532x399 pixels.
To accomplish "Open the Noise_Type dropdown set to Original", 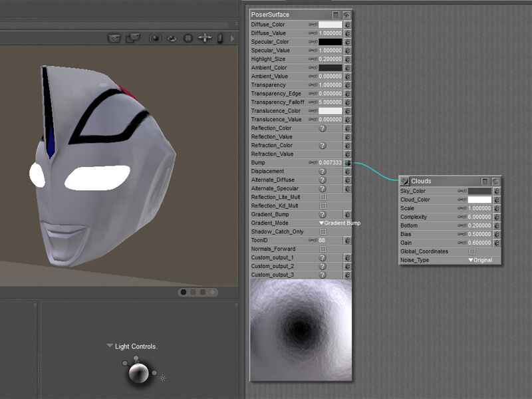I will pyautogui.click(x=480, y=261).
